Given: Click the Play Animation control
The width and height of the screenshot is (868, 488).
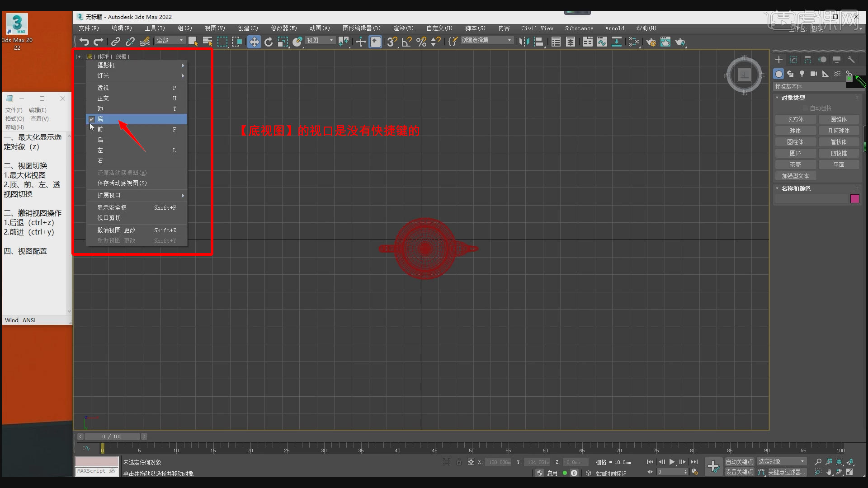Looking at the screenshot, I should click(x=672, y=462).
